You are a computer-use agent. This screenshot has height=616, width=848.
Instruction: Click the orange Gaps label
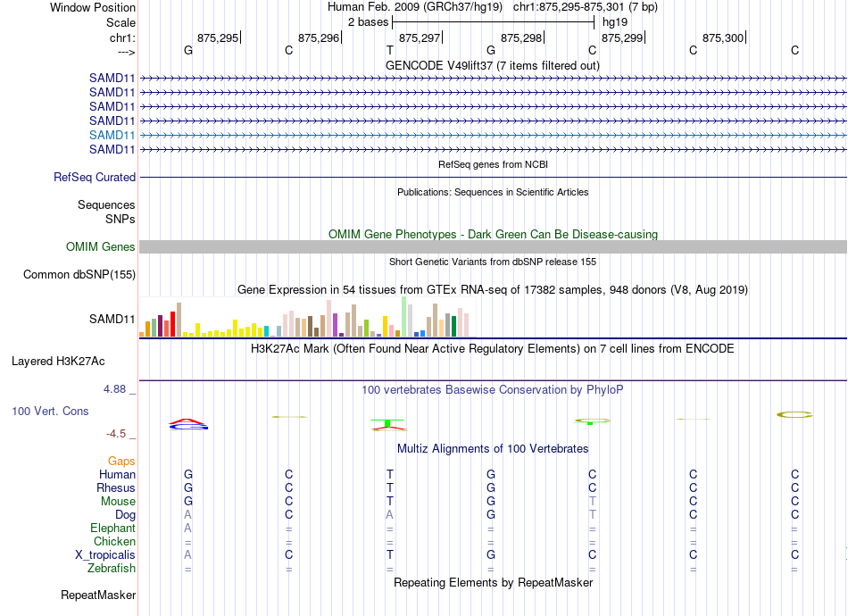121,461
